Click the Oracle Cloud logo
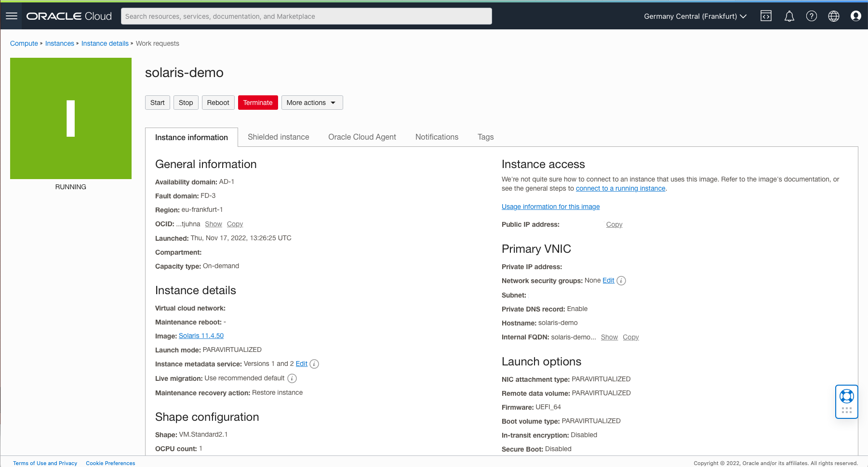 (69, 16)
